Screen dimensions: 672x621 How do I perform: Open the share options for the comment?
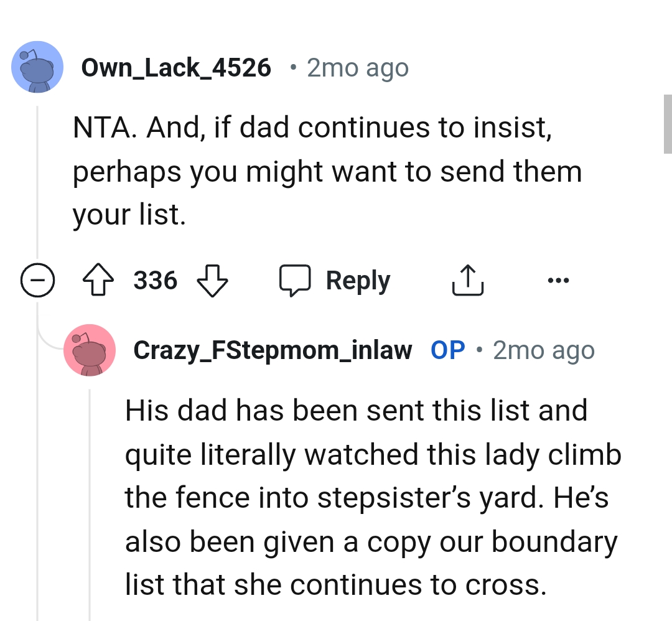[468, 280]
